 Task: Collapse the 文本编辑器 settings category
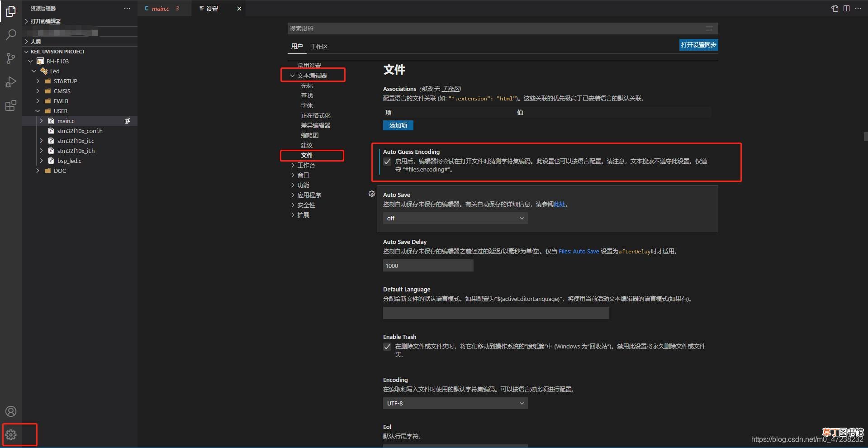[x=293, y=76]
